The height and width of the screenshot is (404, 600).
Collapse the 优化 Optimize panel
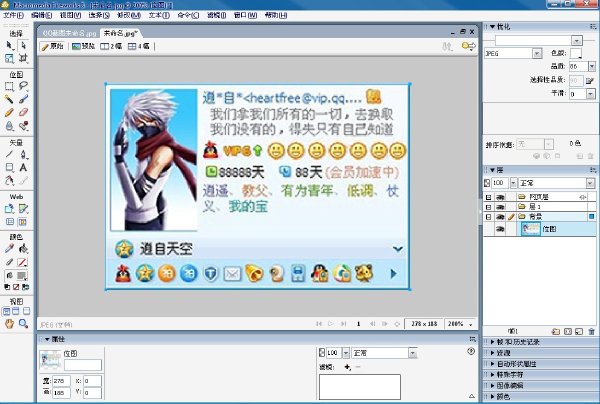coord(493,27)
